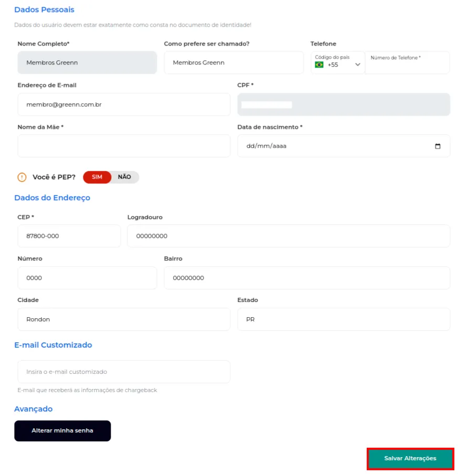Open the date picker calendar icon
Screen dimensions: 468x476
(x=438, y=146)
